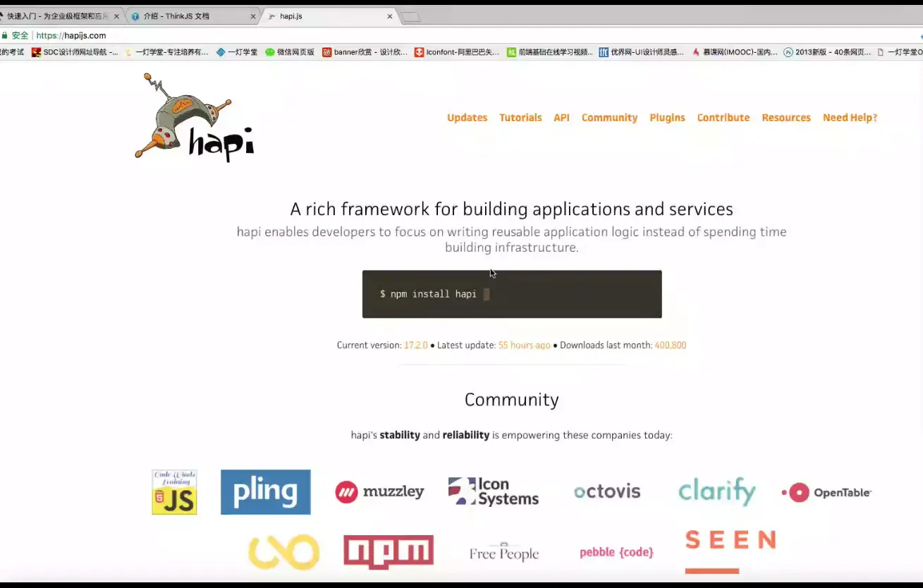Screen dimensions: 923x588
Task: Open a new browser tab
Action: (x=410, y=17)
